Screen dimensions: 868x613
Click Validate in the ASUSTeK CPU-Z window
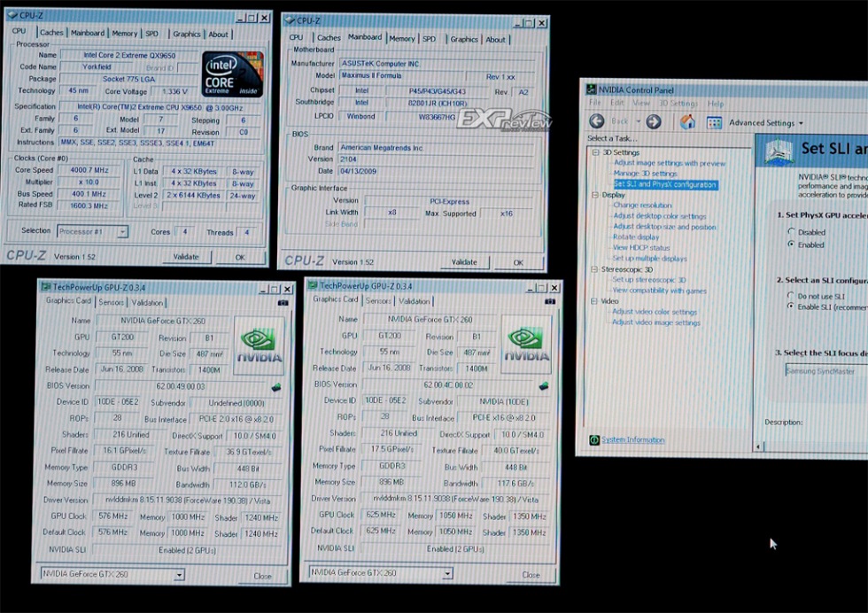[464, 262]
